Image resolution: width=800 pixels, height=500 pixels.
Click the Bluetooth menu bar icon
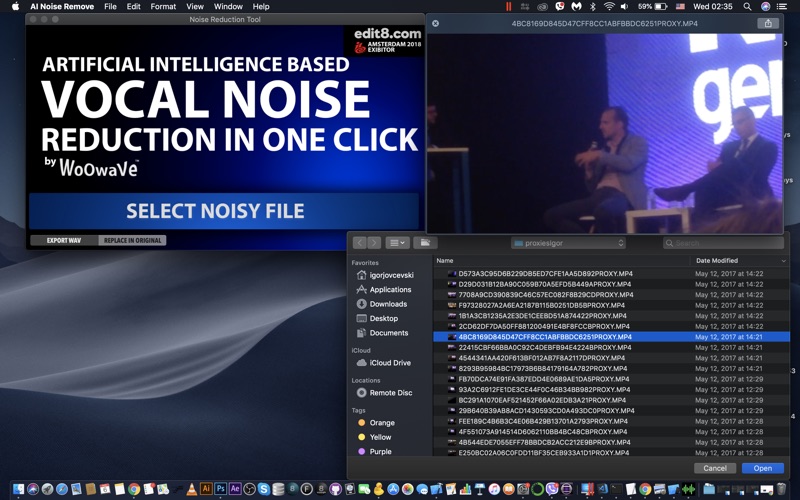(592, 7)
